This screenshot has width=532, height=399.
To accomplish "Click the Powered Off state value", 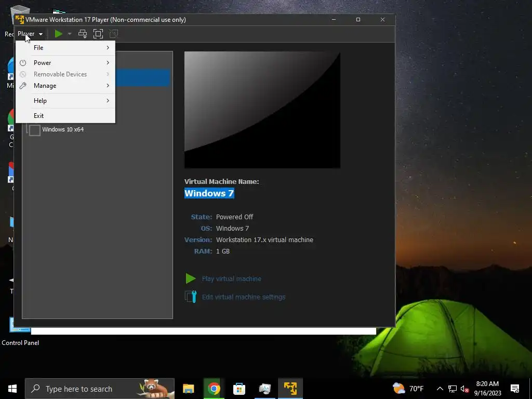I will coord(234,217).
